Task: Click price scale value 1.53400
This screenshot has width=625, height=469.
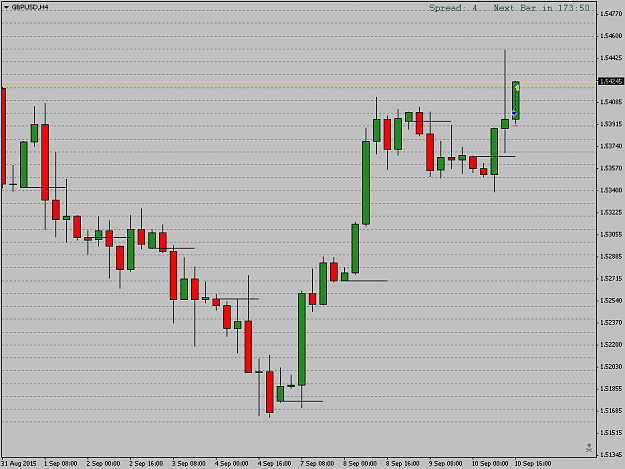Action: (611, 190)
